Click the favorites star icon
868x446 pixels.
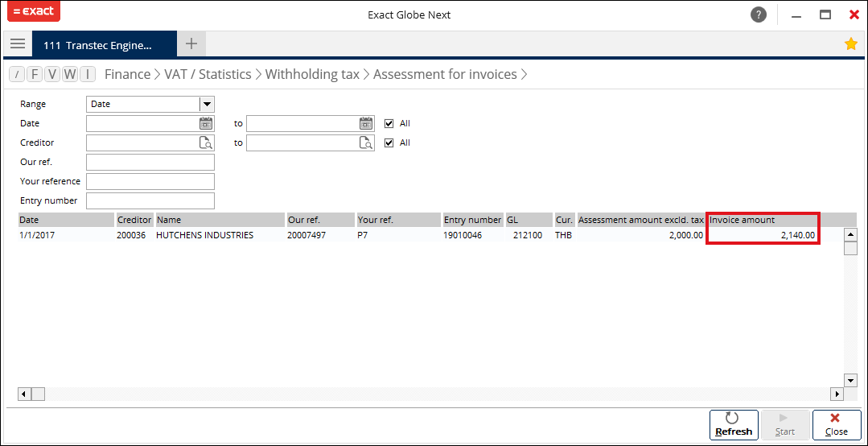(x=851, y=44)
